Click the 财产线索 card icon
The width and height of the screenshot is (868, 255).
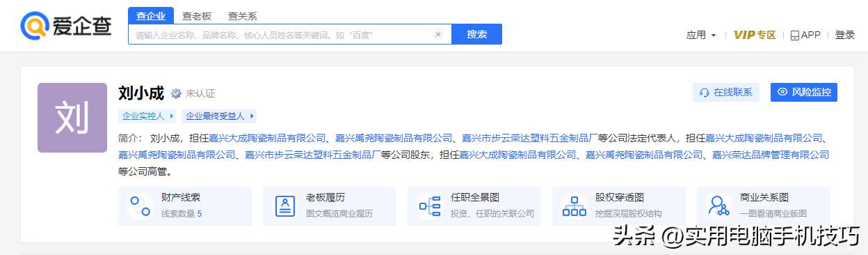point(140,206)
